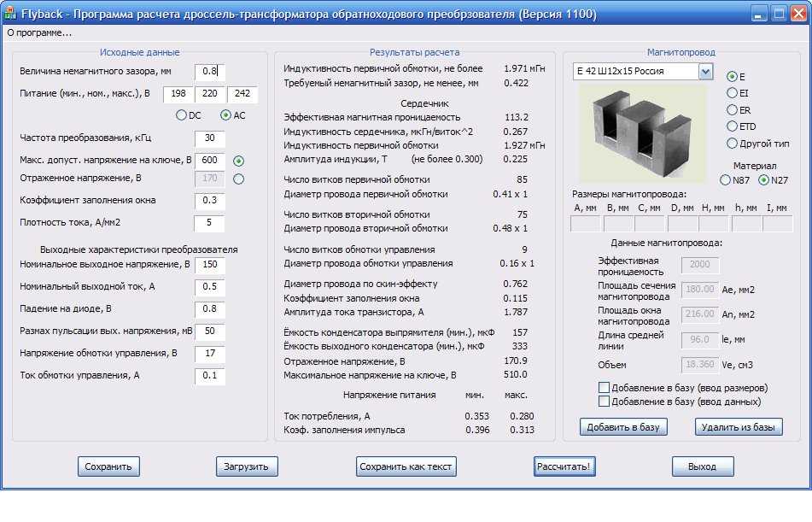Click dimension field under 'I, мм'
This screenshot has width=812, height=522.
[x=777, y=224]
